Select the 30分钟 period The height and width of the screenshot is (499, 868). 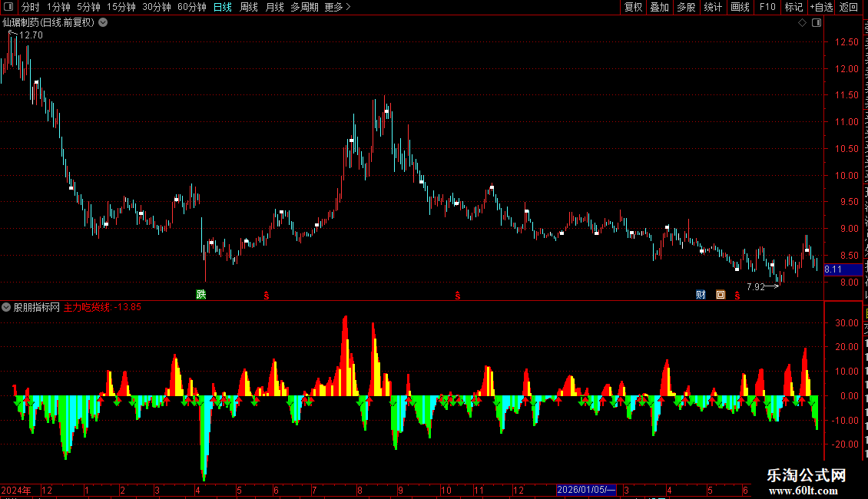pyautogui.click(x=157, y=7)
